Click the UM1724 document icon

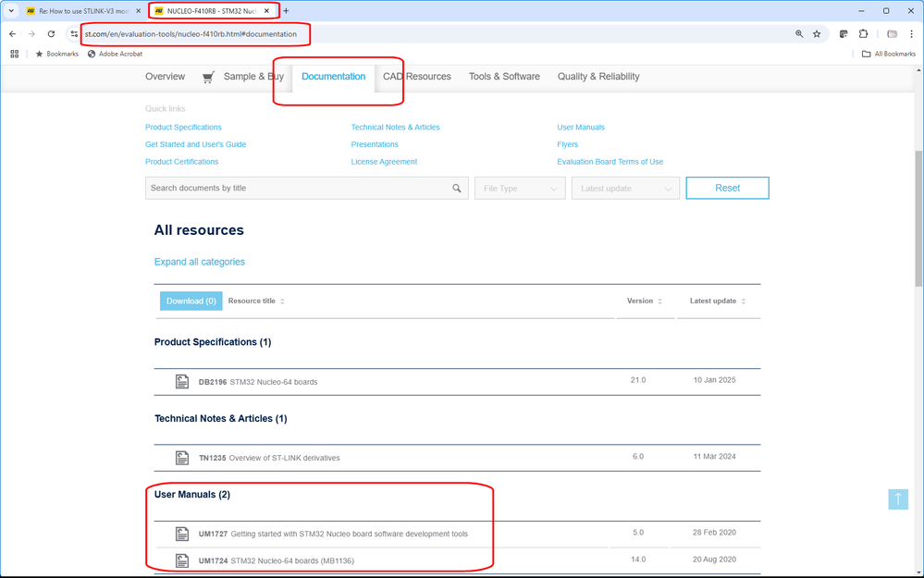[182, 560]
